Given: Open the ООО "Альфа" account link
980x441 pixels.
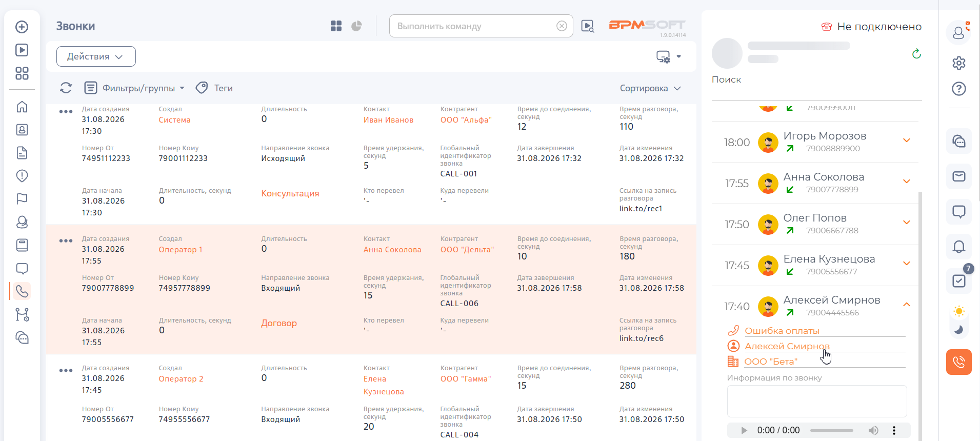Looking at the screenshot, I should (x=466, y=120).
